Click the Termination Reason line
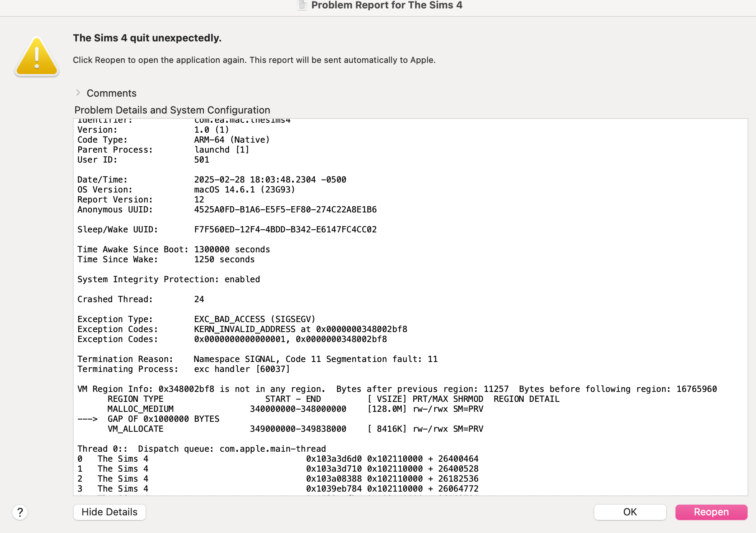 pos(257,359)
